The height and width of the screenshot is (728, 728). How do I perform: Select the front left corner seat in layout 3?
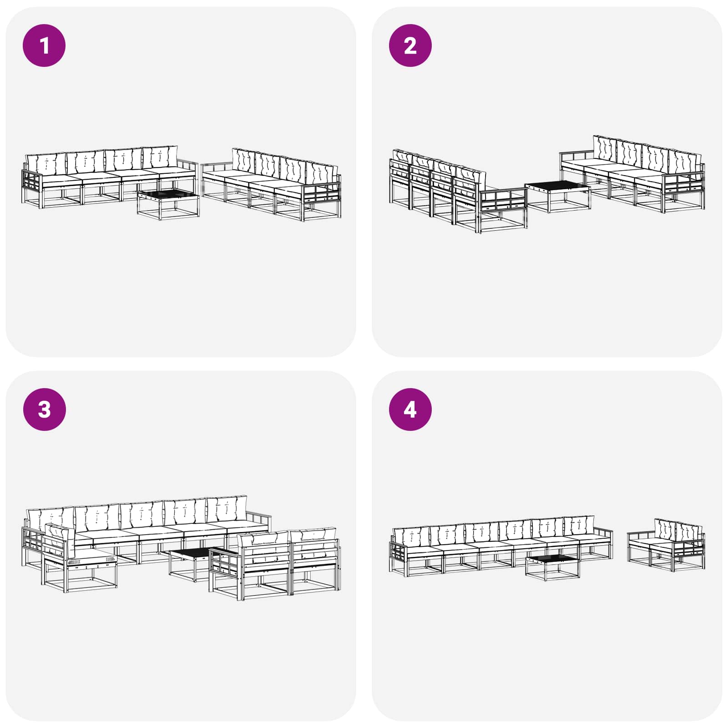(x=80, y=557)
